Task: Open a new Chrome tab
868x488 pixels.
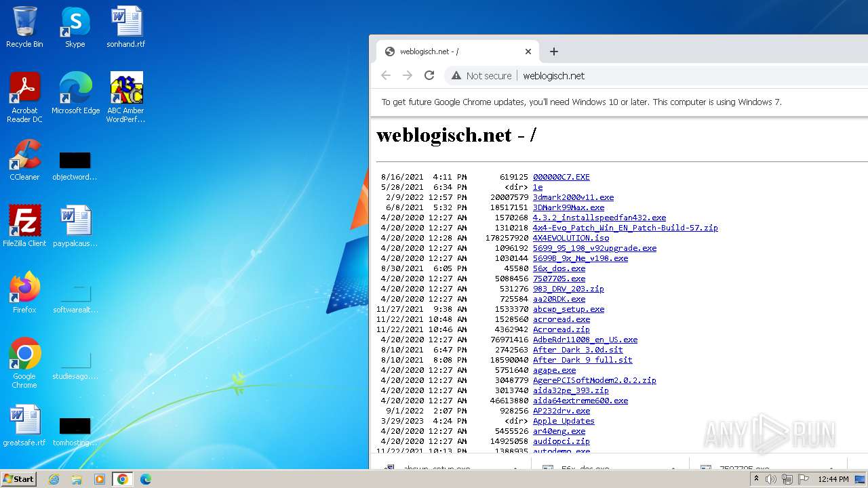Action: pyautogui.click(x=553, y=52)
